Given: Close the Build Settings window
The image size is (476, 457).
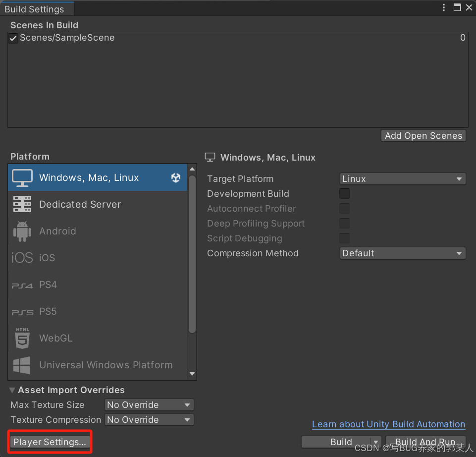Looking at the screenshot, I should (469, 7).
